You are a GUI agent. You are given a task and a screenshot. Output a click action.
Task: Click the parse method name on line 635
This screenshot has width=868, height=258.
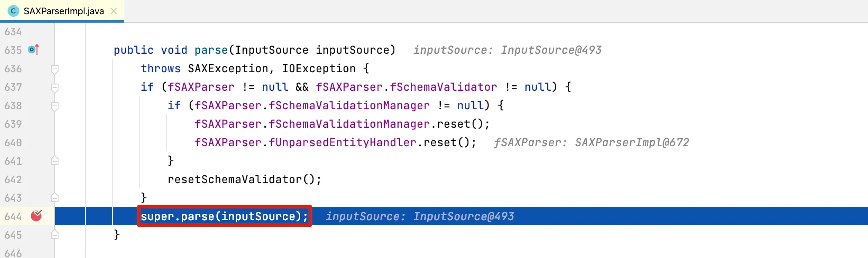point(211,50)
